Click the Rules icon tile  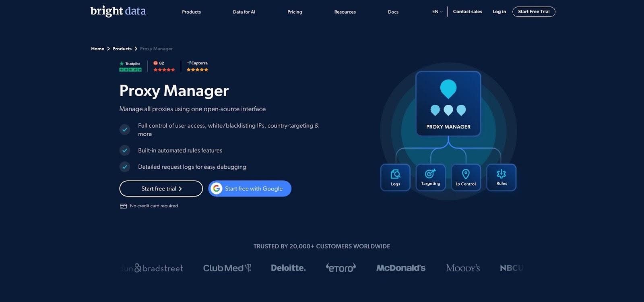tap(502, 178)
